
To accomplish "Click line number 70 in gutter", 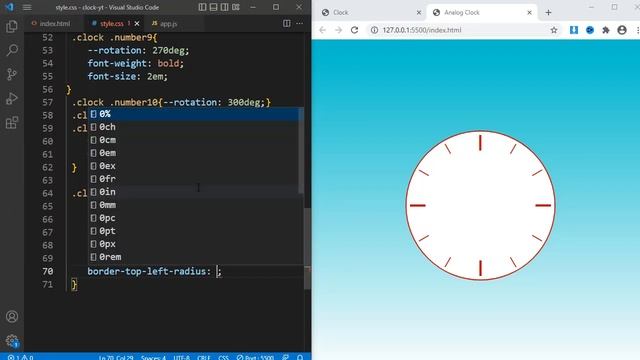I will (x=48, y=271).
